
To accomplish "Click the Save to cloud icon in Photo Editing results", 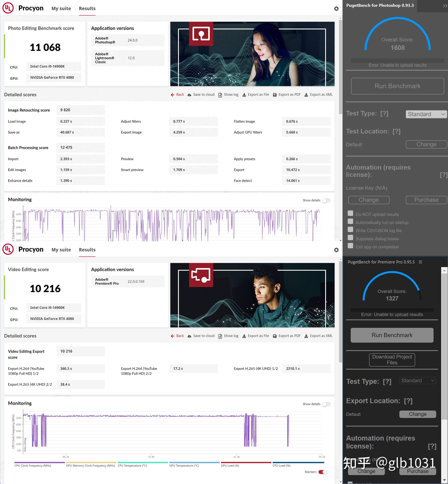I will click(189, 95).
